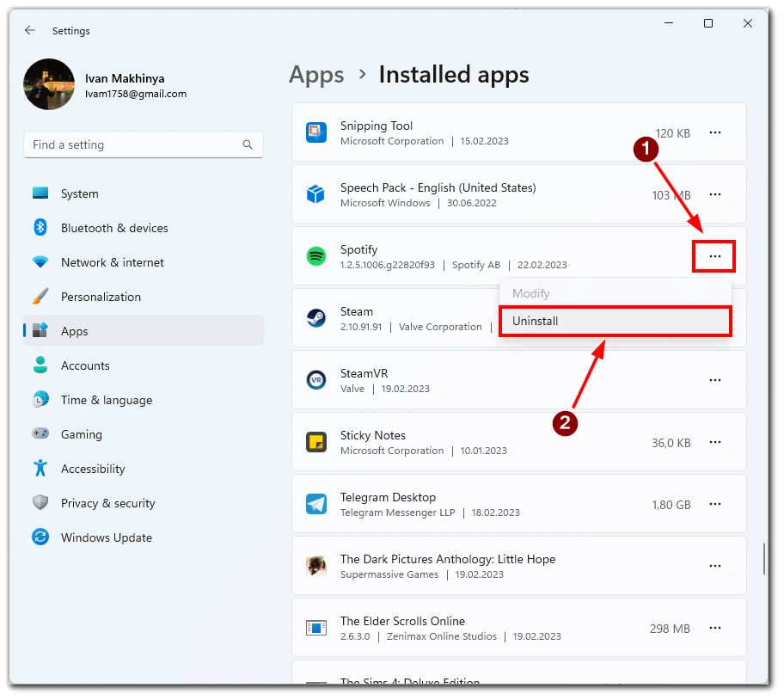Click the SteamVR app icon
The height and width of the screenshot is (700, 784).
(x=317, y=381)
